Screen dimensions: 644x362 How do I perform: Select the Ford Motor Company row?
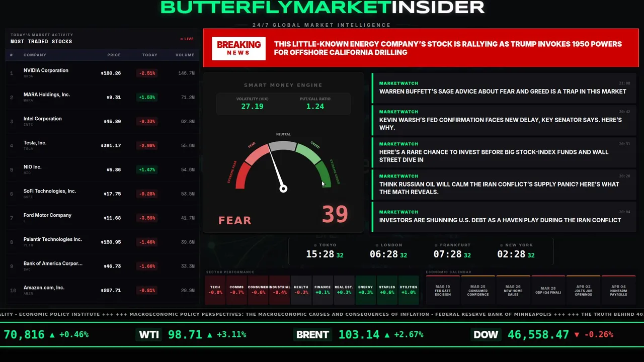102,218
